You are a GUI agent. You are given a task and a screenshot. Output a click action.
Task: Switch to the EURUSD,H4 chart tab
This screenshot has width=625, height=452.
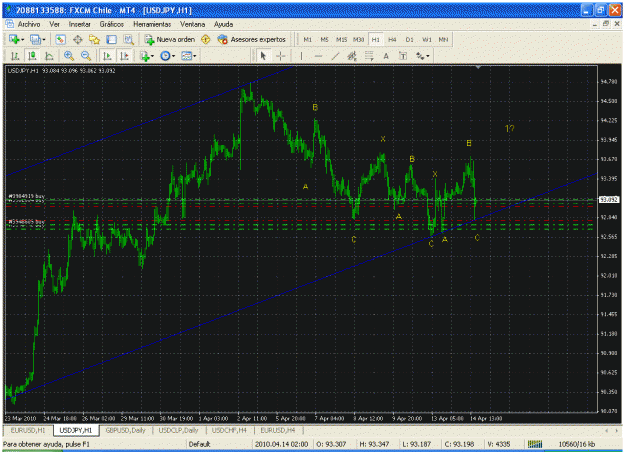click(278, 430)
